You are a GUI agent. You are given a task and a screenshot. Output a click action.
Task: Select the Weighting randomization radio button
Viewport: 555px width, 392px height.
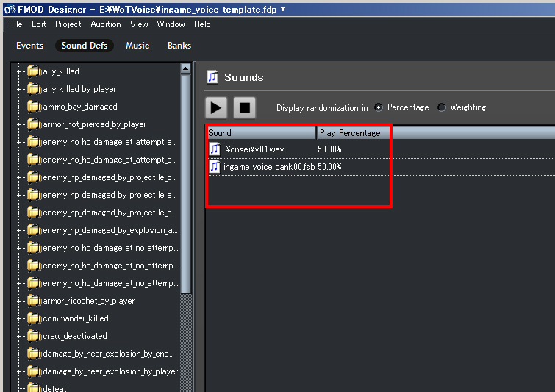click(x=441, y=107)
